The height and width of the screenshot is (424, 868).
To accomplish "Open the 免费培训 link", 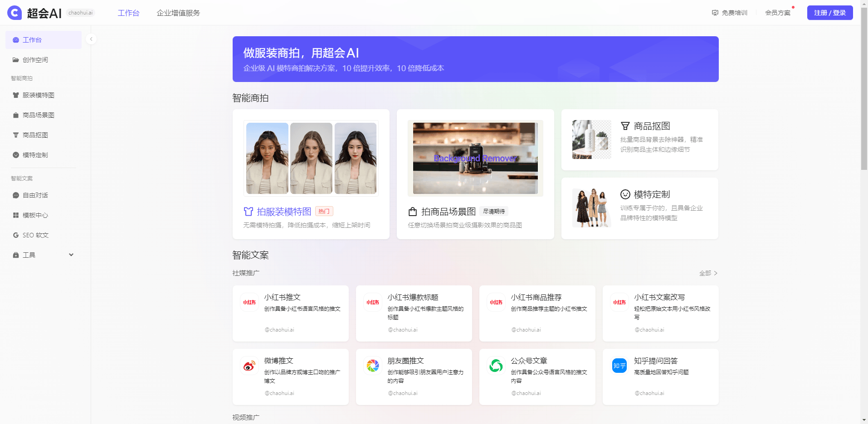I will click(x=729, y=13).
